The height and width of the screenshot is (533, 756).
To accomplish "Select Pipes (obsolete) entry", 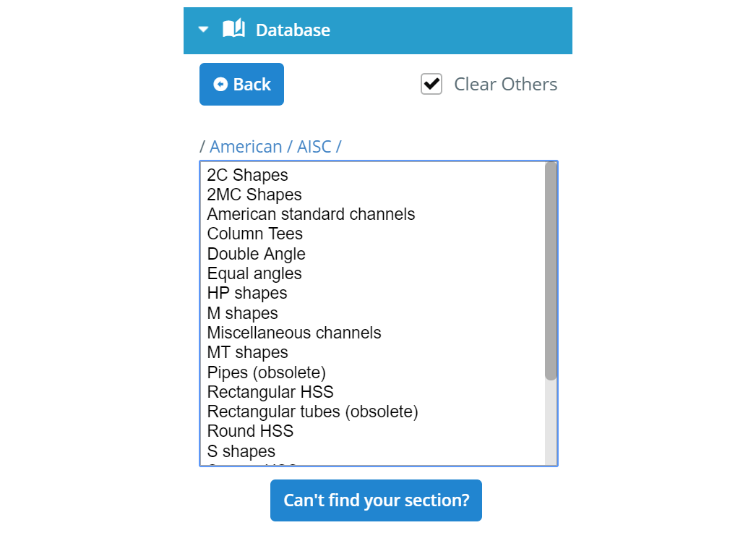I will 372,372.
